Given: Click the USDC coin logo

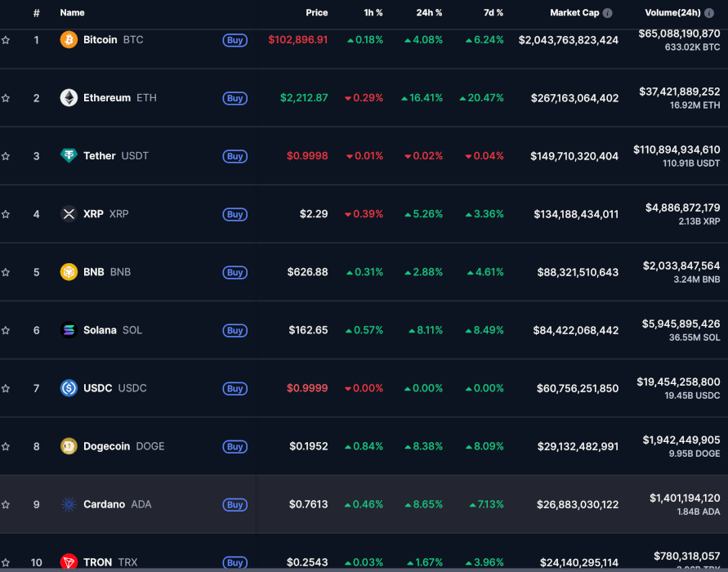Looking at the screenshot, I should (69, 388).
